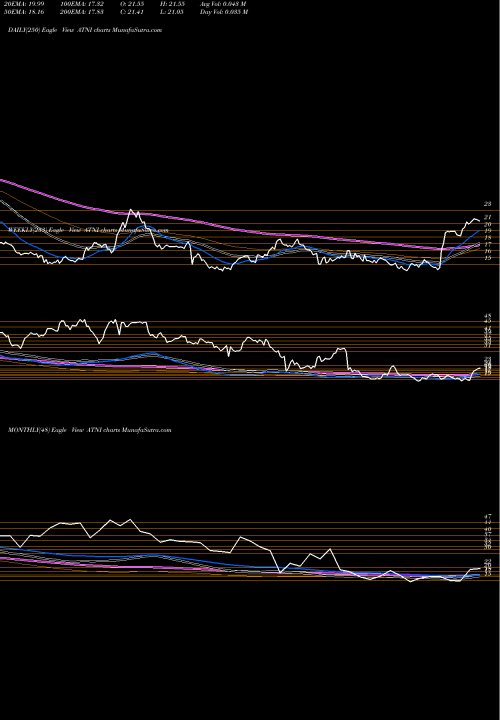Click the open price O: 21.55
Screen dimensions: 500x720
131,4
